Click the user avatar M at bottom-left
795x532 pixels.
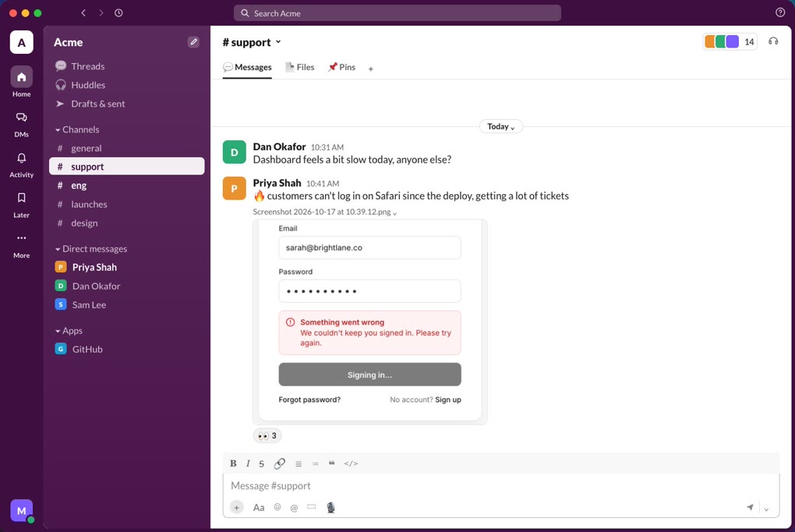coord(21,511)
